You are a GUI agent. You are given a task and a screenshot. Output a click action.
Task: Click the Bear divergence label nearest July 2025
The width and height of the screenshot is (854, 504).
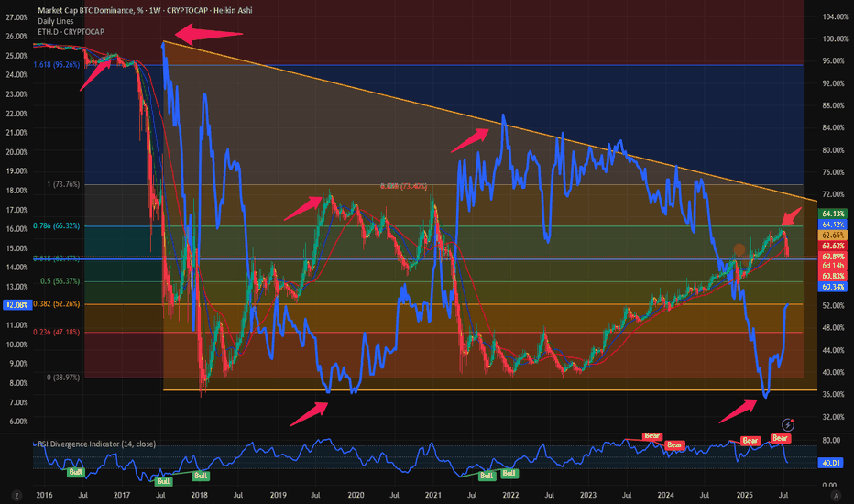pyautogui.click(x=780, y=438)
